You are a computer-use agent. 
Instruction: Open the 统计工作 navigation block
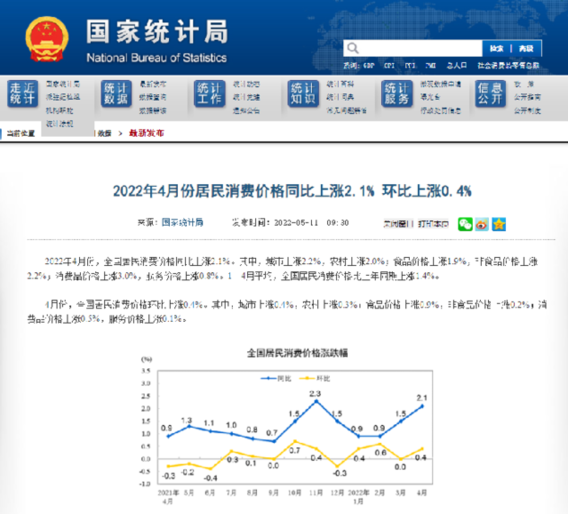click(209, 94)
